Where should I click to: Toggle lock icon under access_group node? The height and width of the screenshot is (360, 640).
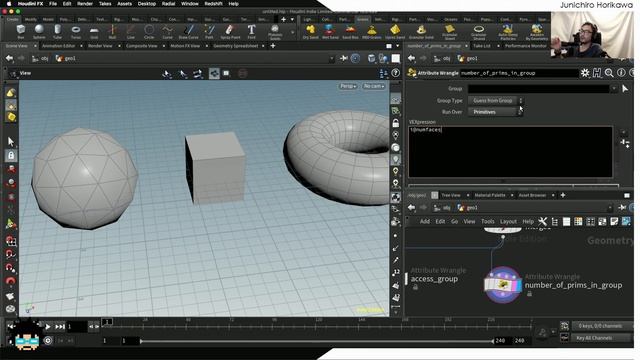tap(415, 287)
